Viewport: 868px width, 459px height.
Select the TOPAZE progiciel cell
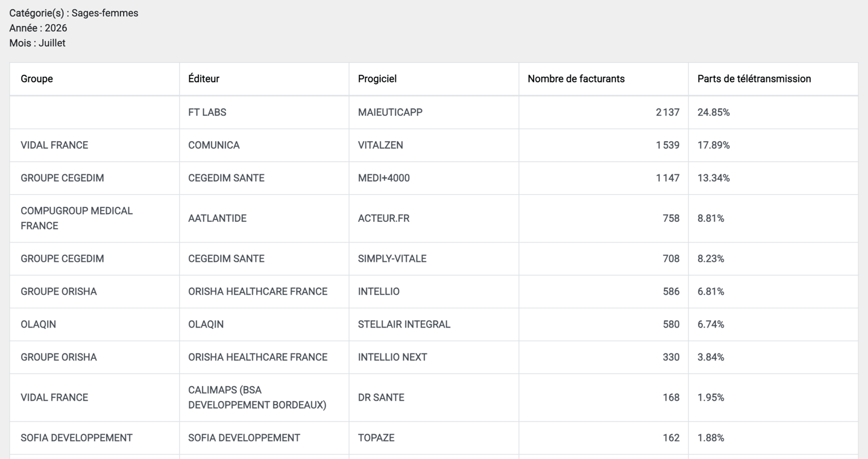tap(434, 438)
